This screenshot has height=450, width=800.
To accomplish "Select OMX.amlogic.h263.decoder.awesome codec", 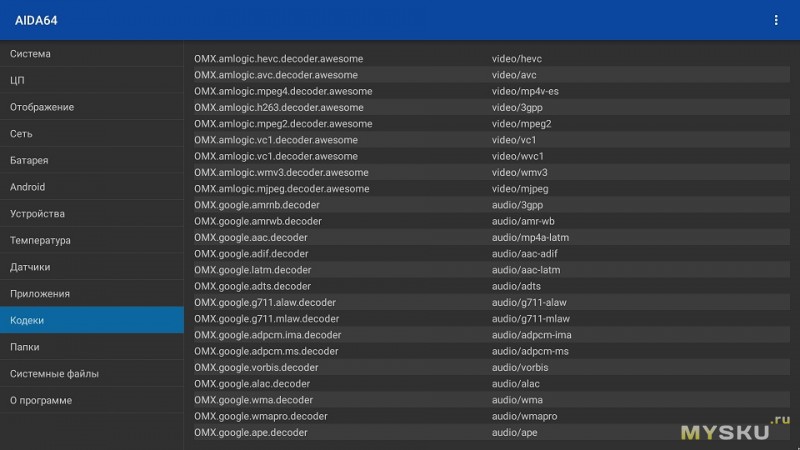I will click(491, 107).
